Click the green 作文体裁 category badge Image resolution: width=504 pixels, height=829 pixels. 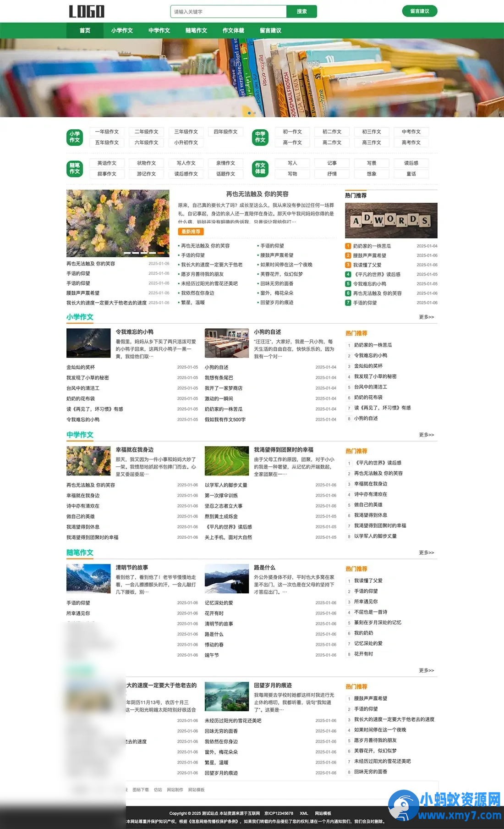tap(260, 168)
